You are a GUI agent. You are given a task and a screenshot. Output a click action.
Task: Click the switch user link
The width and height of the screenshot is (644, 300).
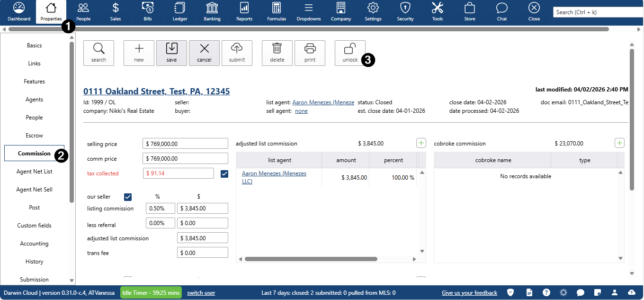pos(201,293)
